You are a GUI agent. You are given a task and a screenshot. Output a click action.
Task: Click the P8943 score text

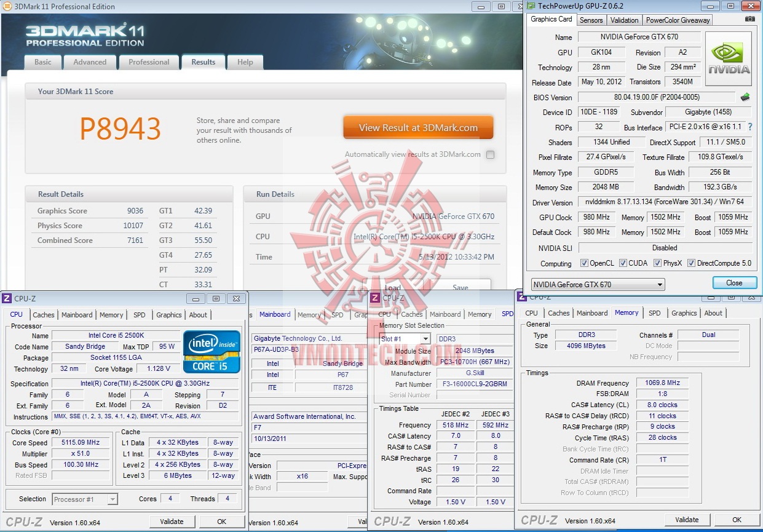121,129
